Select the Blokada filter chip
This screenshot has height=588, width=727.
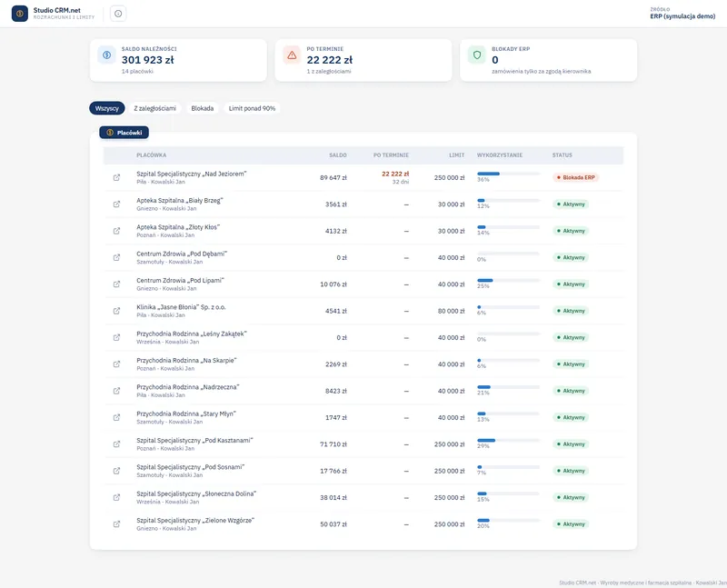tap(203, 108)
